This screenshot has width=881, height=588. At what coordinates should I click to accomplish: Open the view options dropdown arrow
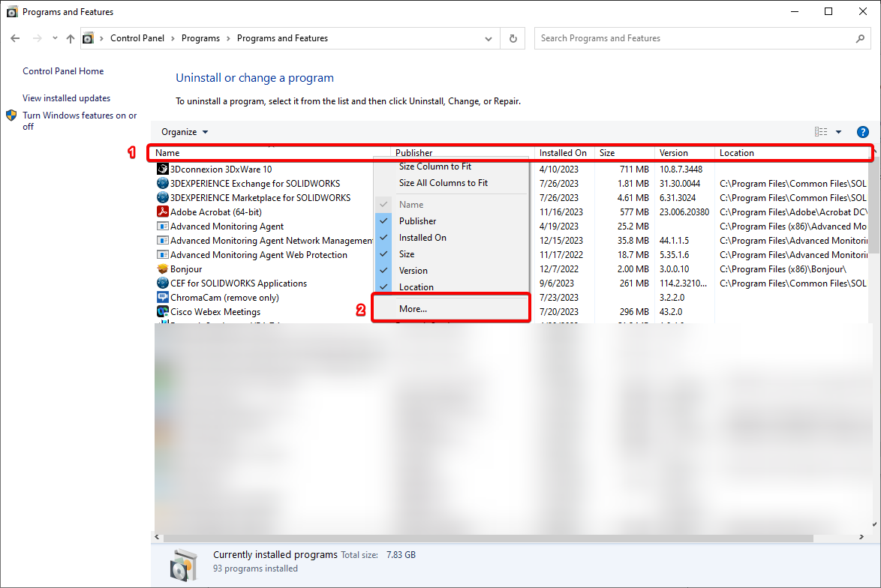(x=838, y=132)
